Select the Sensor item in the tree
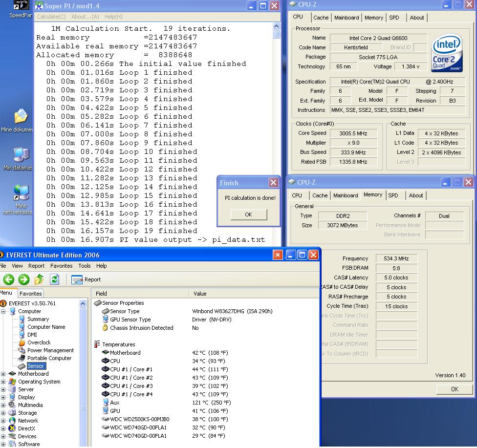Image resolution: width=477 pixels, height=448 pixels. 36,366
